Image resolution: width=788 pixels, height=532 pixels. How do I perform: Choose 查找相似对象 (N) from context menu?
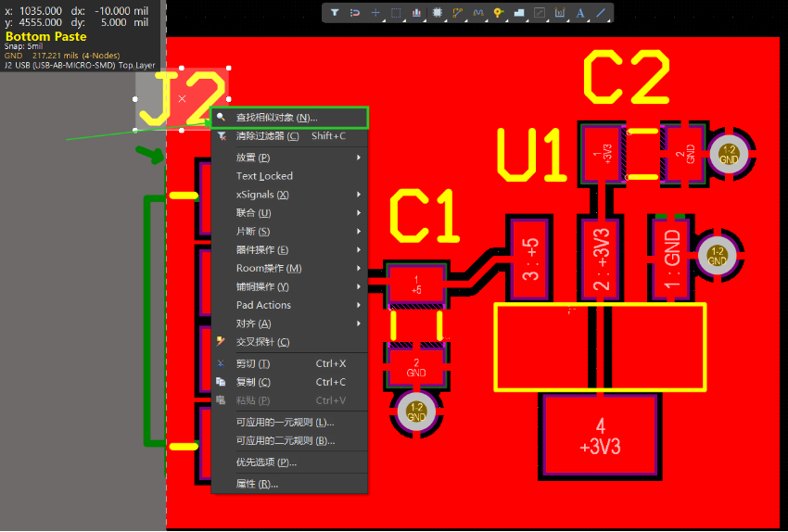(x=276, y=118)
